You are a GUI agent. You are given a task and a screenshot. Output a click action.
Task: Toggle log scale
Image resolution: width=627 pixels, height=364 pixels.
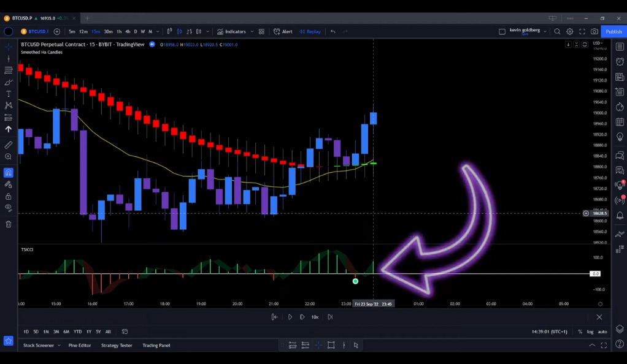click(590, 332)
